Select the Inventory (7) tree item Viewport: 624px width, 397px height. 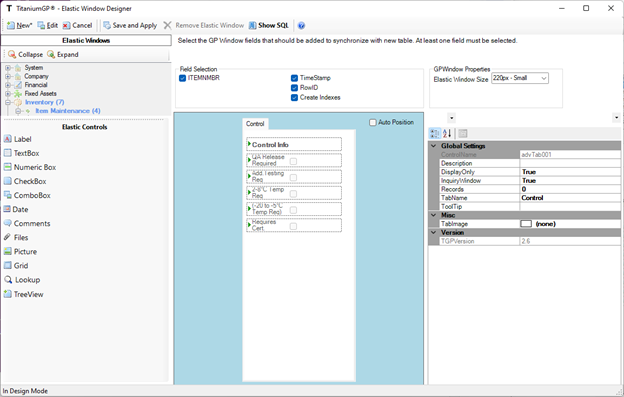44,102
